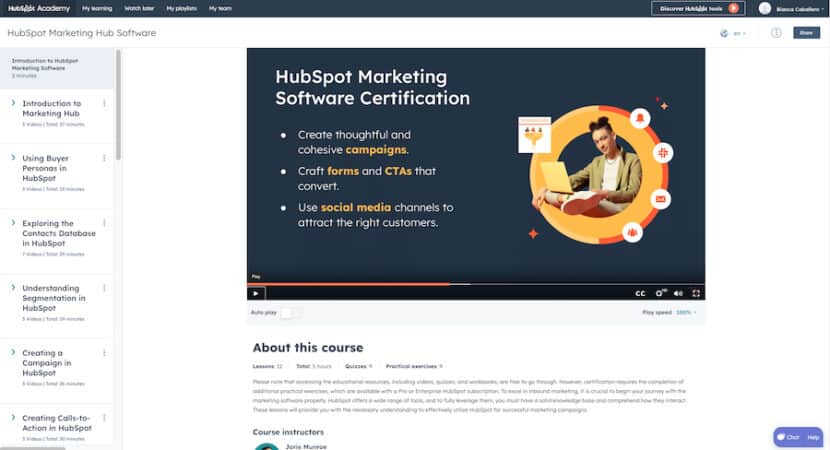Viewport: 830px width, 450px height.
Task: Turn on closed captions (CC)
Action: (640, 293)
